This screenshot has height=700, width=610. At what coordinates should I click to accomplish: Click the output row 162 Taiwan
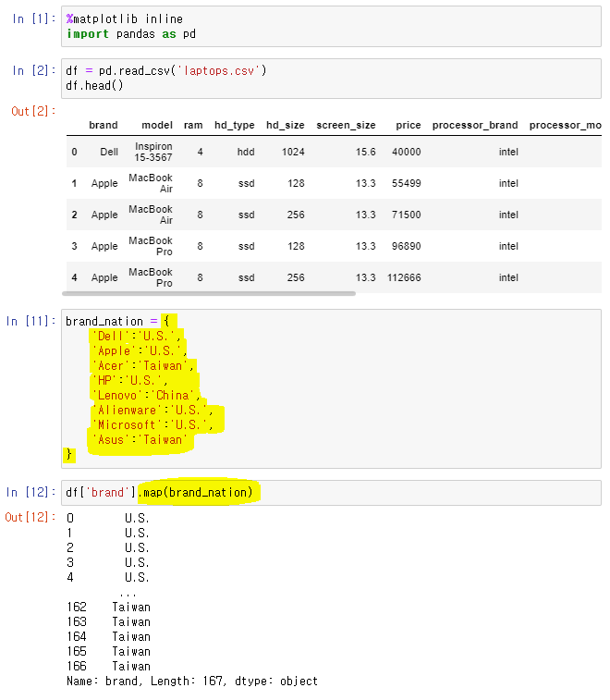[109, 608]
